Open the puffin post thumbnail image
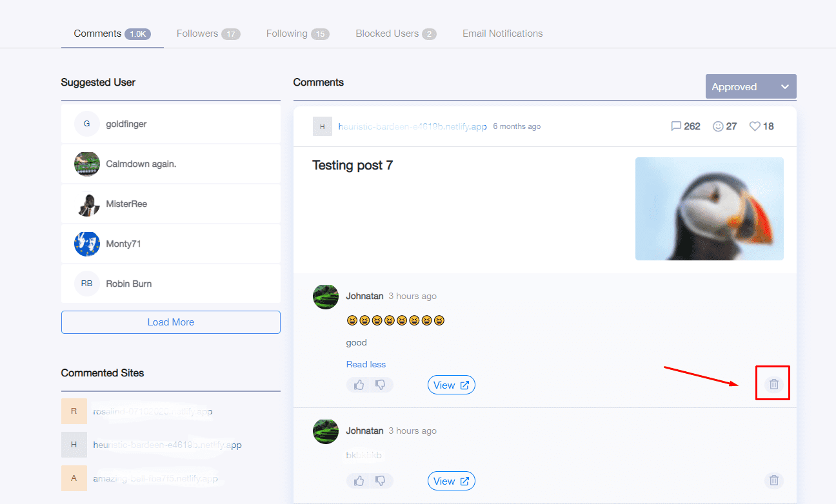The height and width of the screenshot is (504, 836). 710,209
